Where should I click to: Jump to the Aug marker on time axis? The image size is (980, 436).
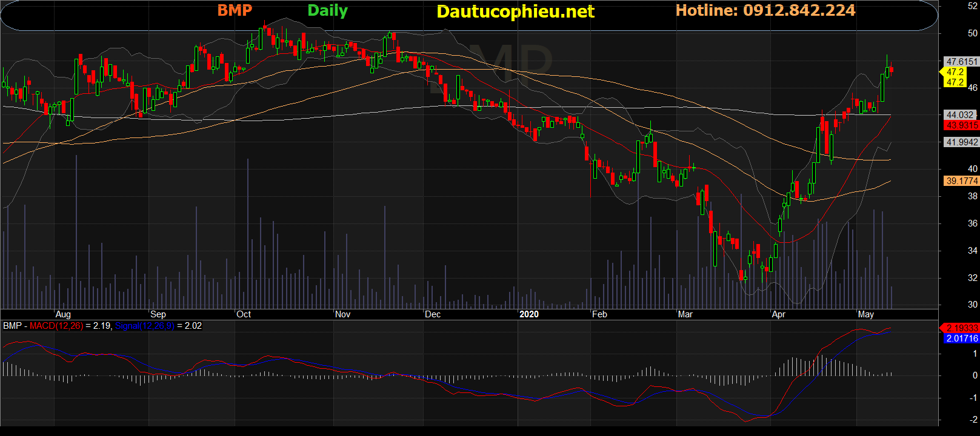(x=63, y=314)
